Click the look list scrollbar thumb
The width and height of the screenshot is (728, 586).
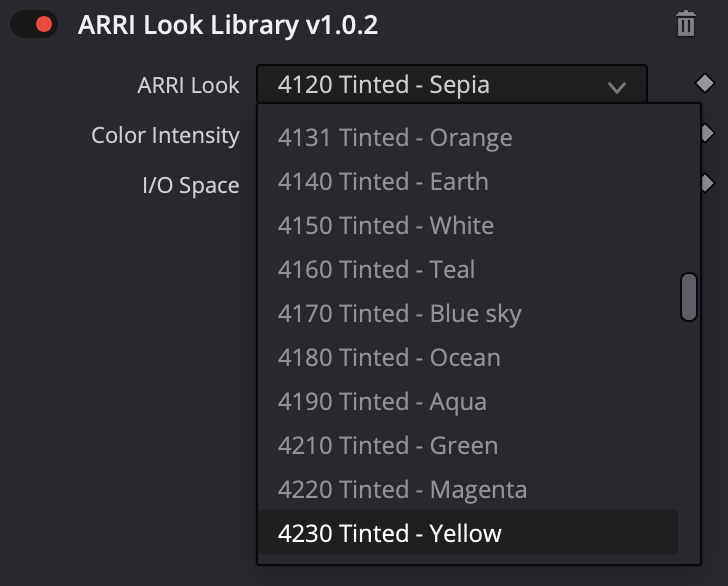pyautogui.click(x=689, y=297)
